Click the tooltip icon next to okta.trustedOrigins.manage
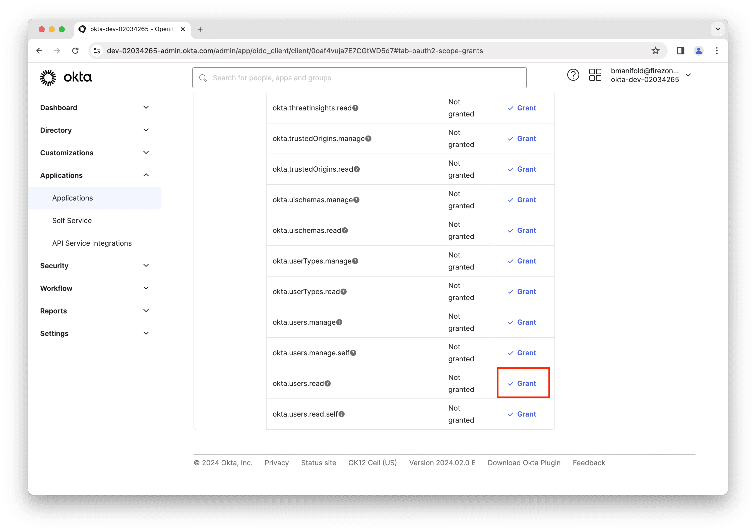Screen dimensions: 756x532 [368, 139]
